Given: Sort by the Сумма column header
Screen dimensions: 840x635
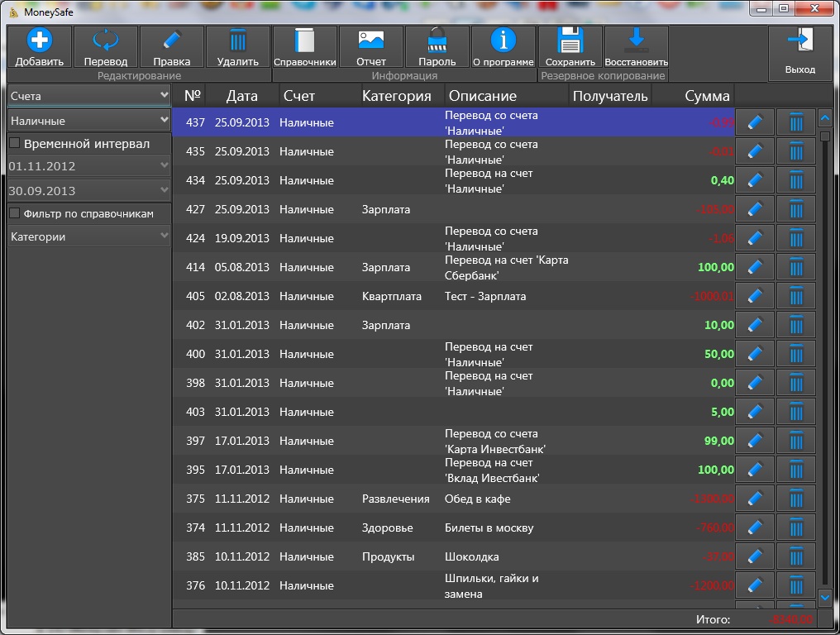Looking at the screenshot, I should click(x=707, y=96).
